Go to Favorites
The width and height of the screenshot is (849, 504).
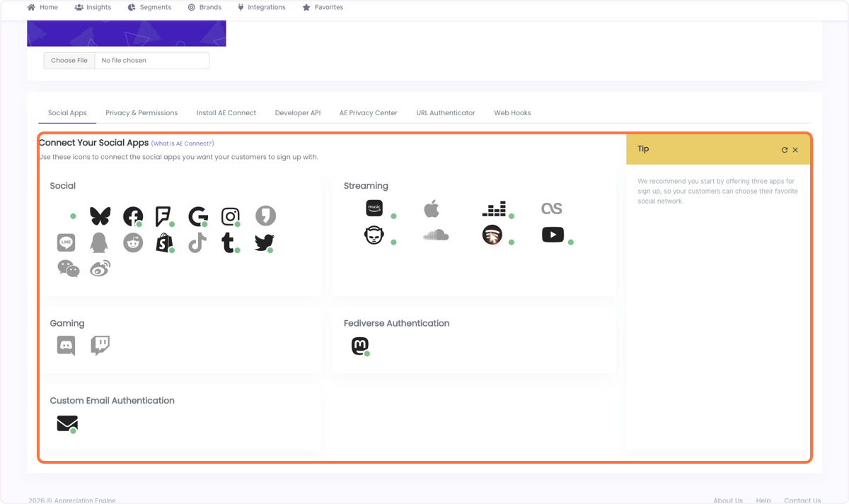coord(323,7)
